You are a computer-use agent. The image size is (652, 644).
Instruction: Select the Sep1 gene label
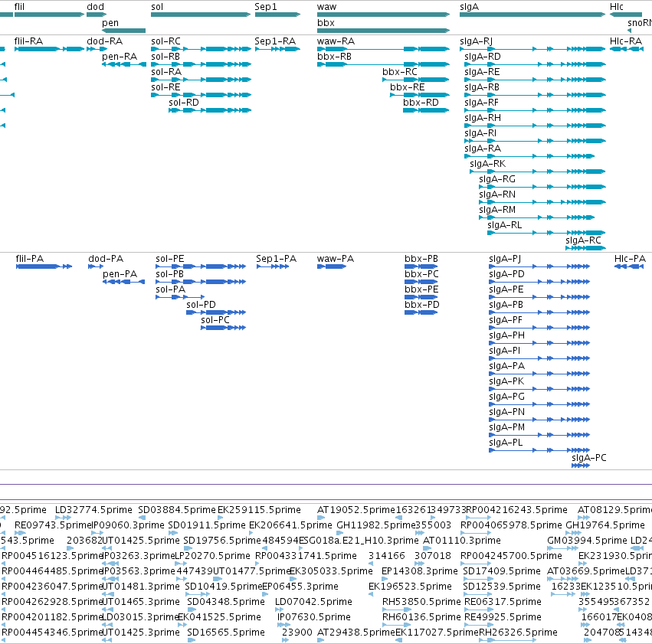click(x=265, y=7)
